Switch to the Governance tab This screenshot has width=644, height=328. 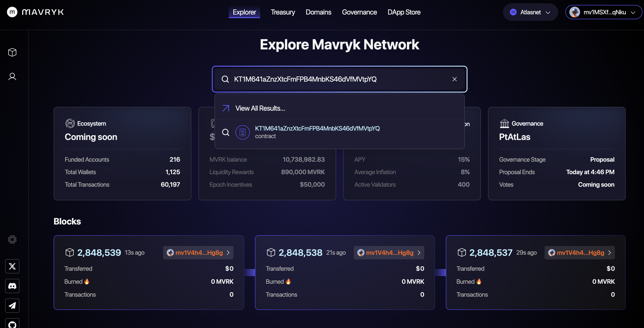pos(359,12)
